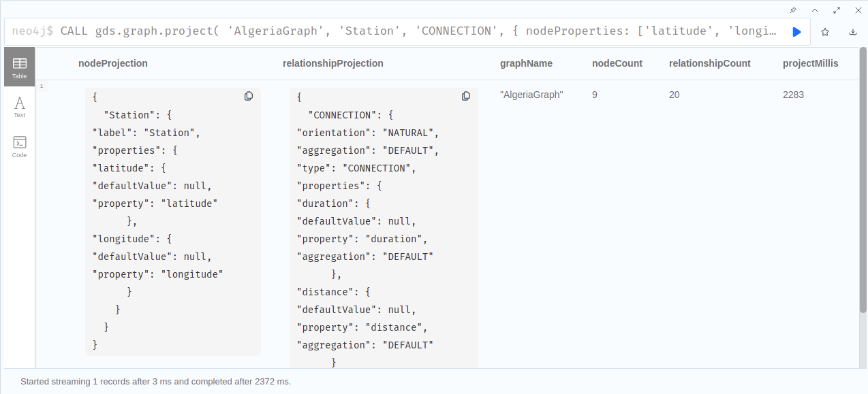Close the result frame with the X icon

tap(858, 10)
